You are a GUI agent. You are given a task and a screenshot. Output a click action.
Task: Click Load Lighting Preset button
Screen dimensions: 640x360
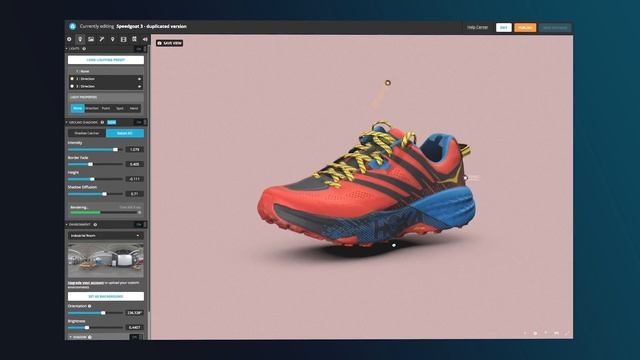pos(106,60)
